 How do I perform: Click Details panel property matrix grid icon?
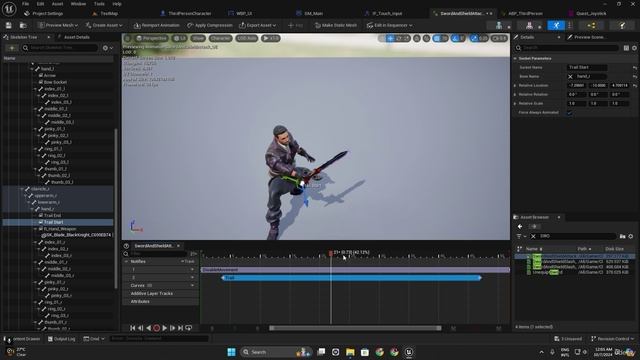point(626,48)
